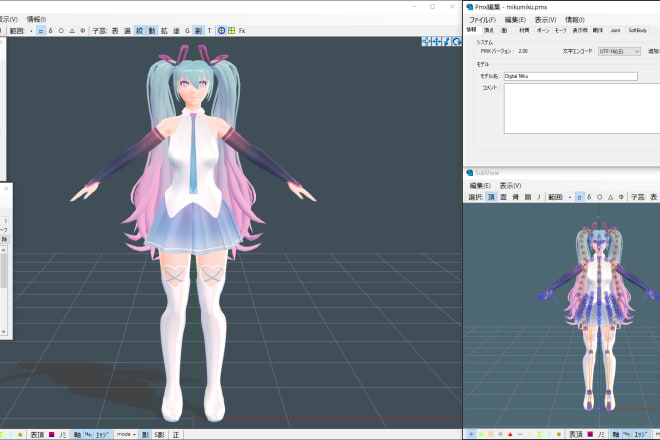Click the 拡 button in main view toolbar
This screenshot has width=660, height=440.
pyautogui.click(x=164, y=31)
